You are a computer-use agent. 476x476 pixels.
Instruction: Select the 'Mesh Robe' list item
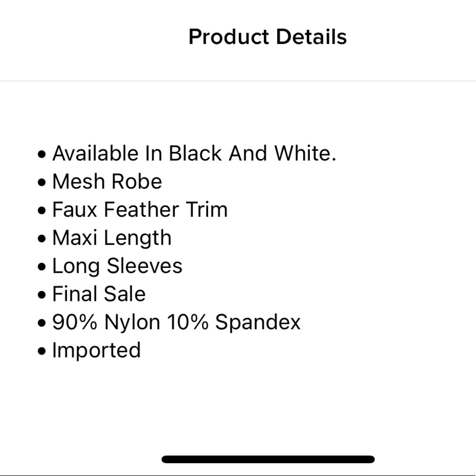[x=107, y=182]
